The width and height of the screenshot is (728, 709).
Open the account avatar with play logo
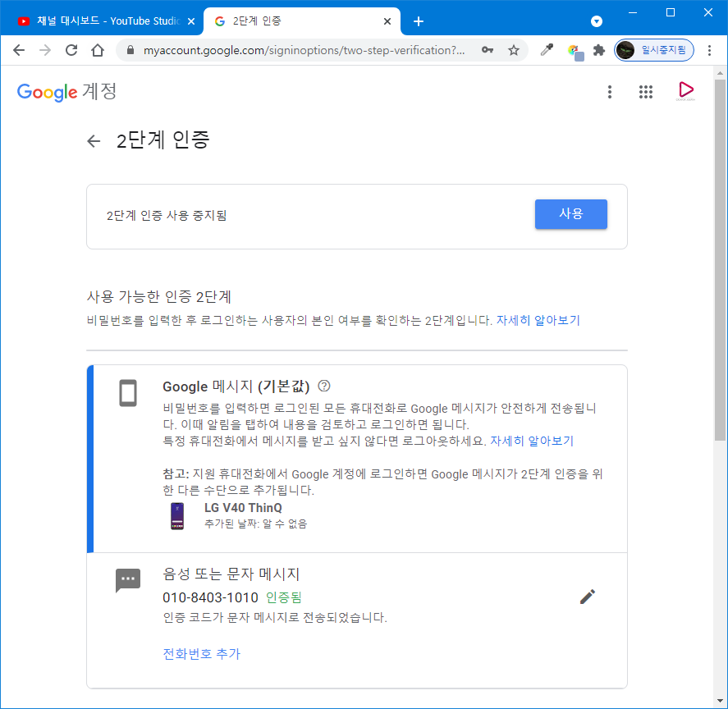(685, 91)
